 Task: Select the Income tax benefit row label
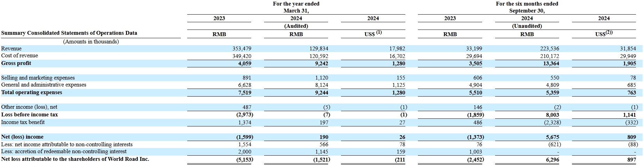tap(23, 122)
